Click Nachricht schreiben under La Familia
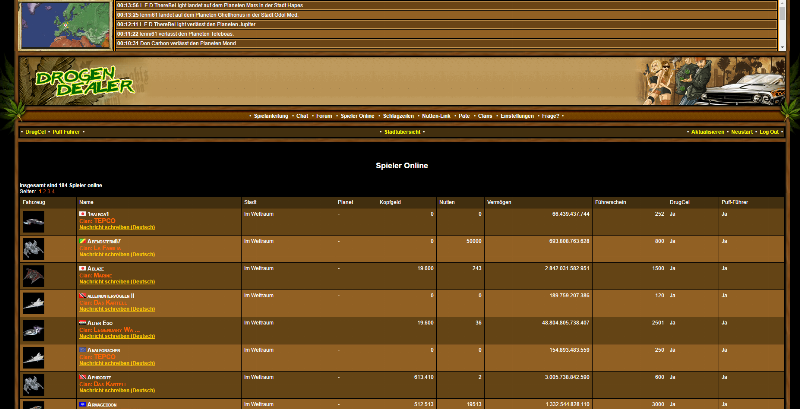Image resolution: width=800 pixels, height=409 pixels. click(117, 254)
